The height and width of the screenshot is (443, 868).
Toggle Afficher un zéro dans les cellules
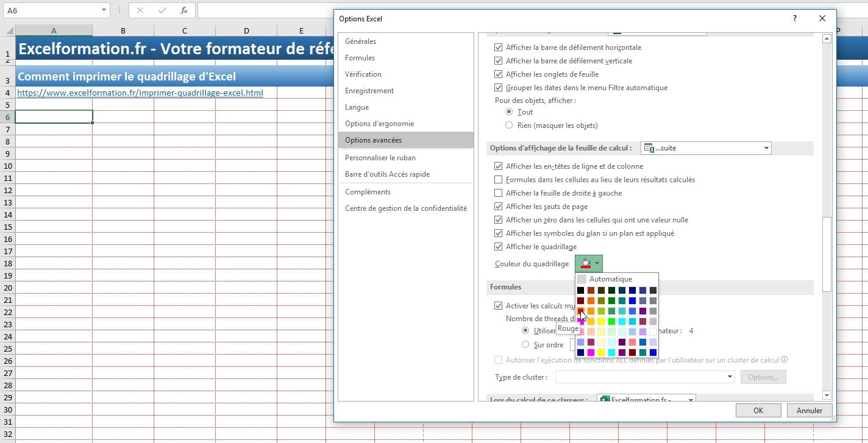tap(498, 220)
